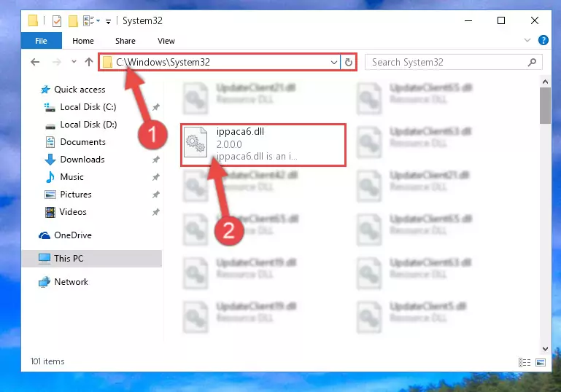
Task: Click the OneDrive cloud icon
Action: click(45, 235)
